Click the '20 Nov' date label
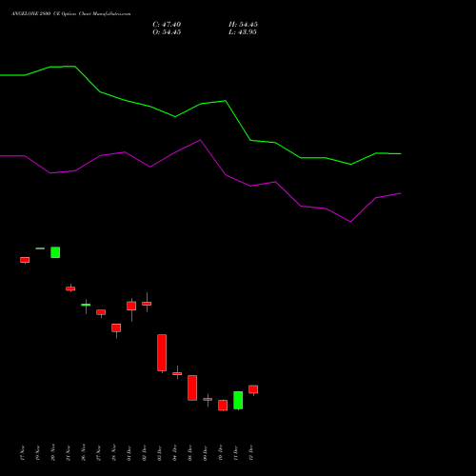Viewport: 476px width, 476px height. click(x=52, y=453)
